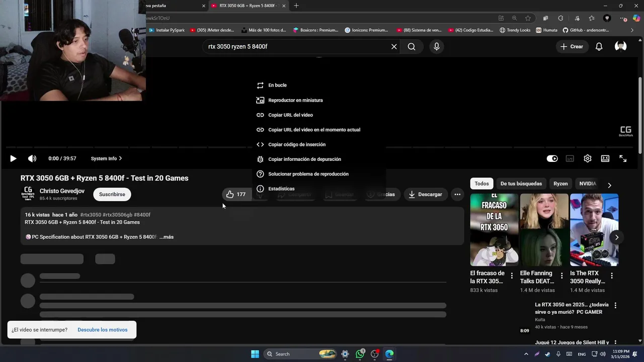
Task: Open Elle Fanning Talks DEAT short thumbnail
Action: 544,230
